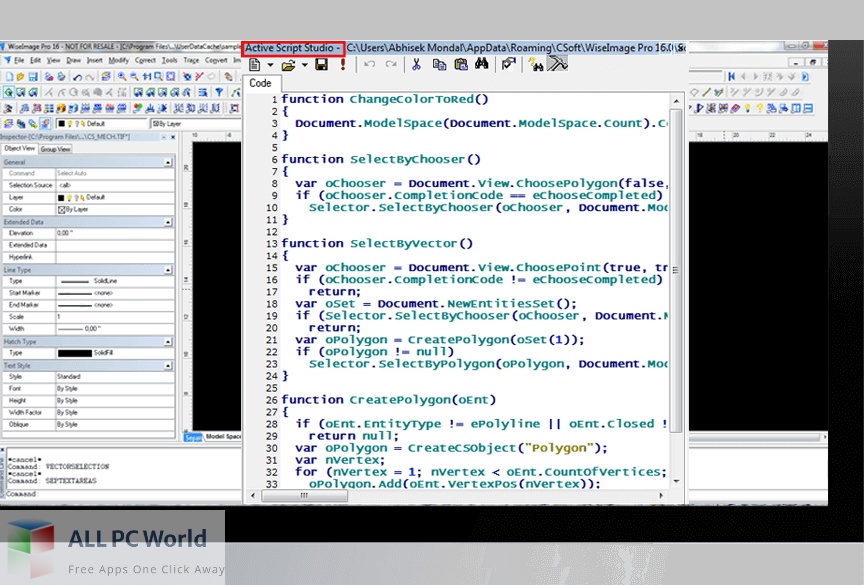Viewport: 864px width, 585px height.
Task: Click Redo arrow in Script Studio toolbar
Action: pos(391,64)
